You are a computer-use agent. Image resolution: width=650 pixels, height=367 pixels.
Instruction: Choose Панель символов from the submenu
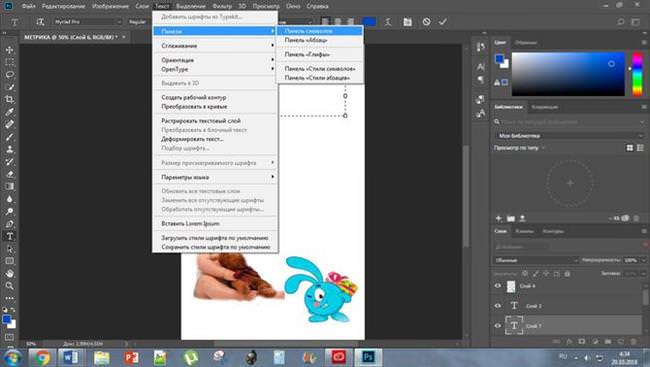pyautogui.click(x=320, y=31)
